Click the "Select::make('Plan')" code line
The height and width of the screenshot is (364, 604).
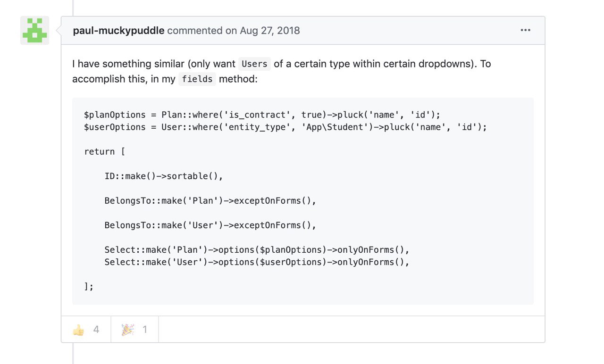[x=257, y=249]
